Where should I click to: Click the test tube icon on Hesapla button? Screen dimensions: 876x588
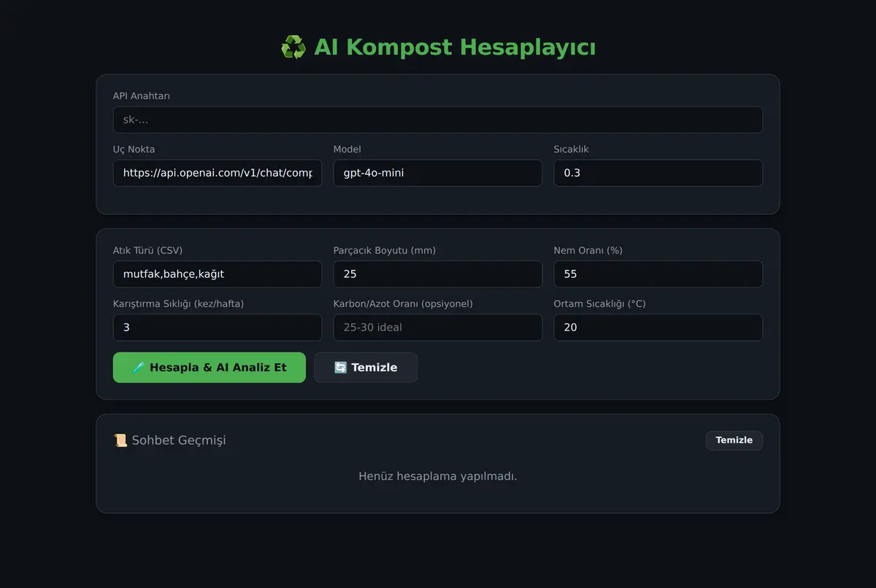point(139,368)
